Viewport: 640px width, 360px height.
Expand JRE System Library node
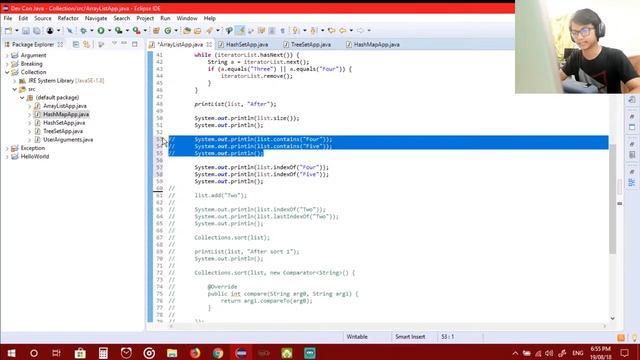coord(15,81)
